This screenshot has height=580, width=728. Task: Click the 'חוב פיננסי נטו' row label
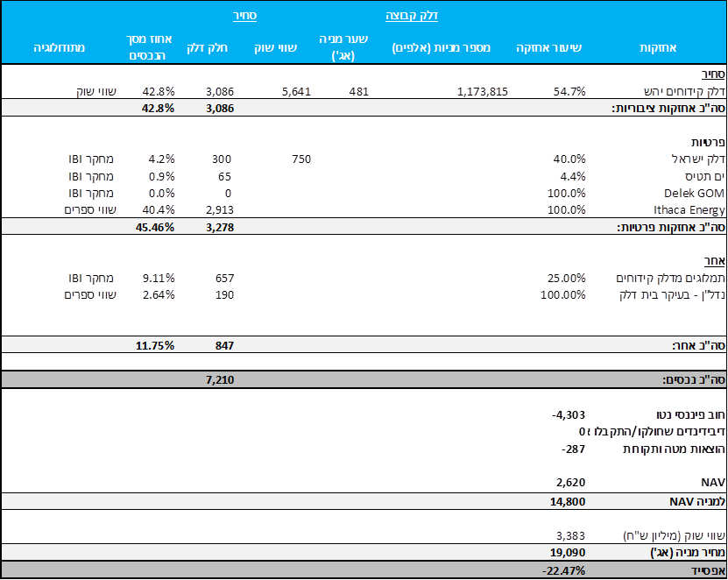pyautogui.click(x=690, y=414)
